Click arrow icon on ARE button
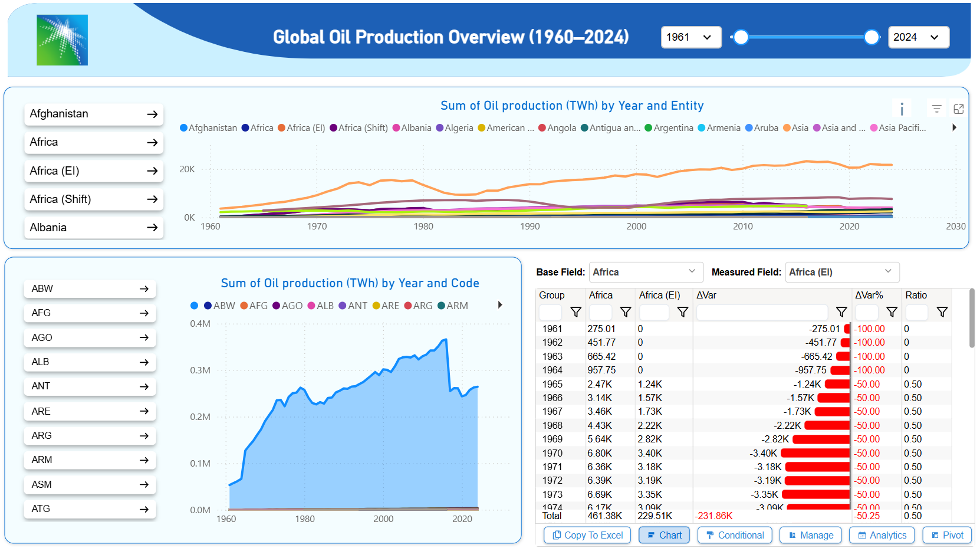This screenshot has height=548, width=980. (144, 411)
